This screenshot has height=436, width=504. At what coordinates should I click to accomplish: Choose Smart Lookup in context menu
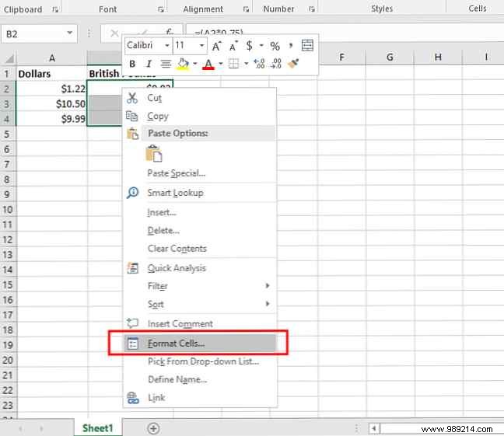coord(200,193)
